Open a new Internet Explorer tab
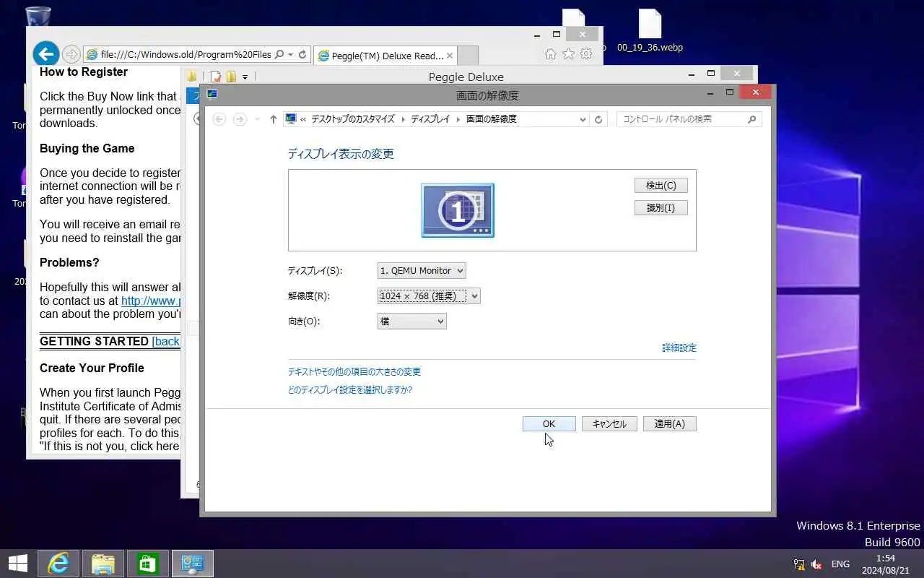The height and width of the screenshot is (578, 924). point(468,56)
